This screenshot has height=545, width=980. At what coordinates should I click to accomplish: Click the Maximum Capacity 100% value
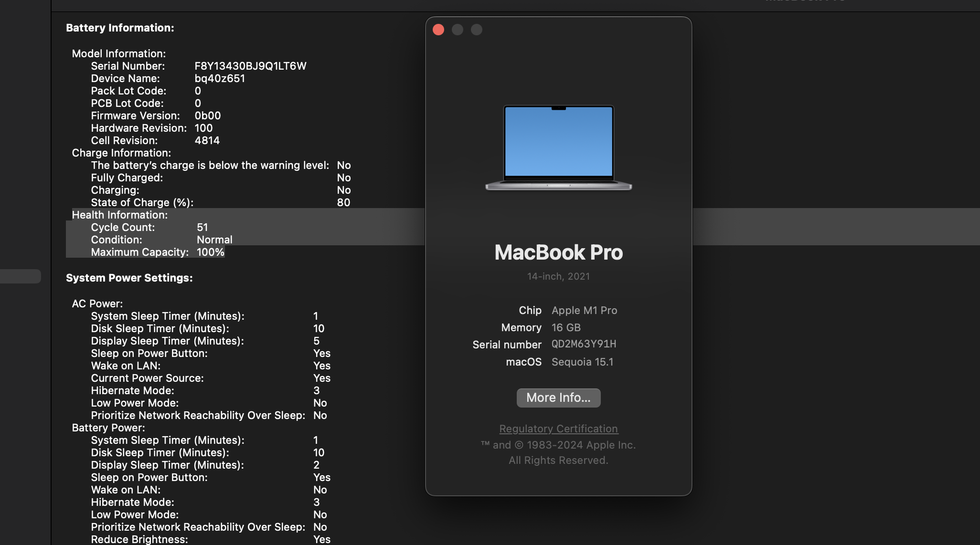click(x=210, y=252)
